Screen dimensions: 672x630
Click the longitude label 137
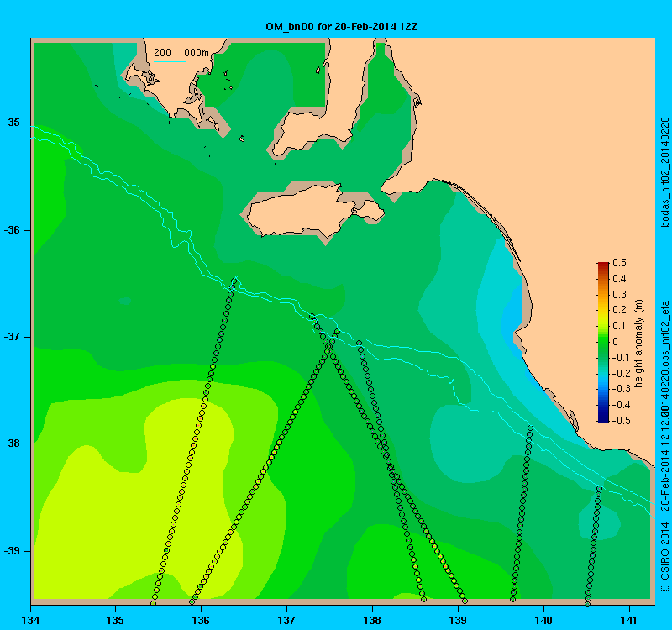(286, 620)
